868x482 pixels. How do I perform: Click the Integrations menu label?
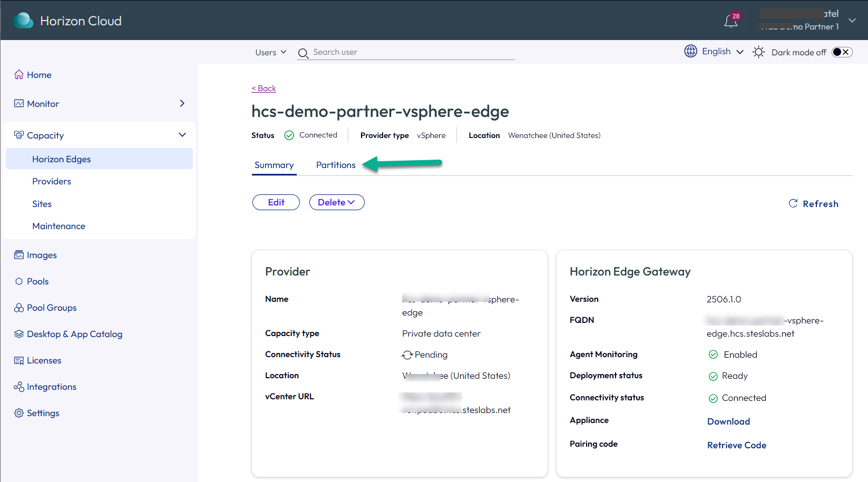click(x=52, y=387)
